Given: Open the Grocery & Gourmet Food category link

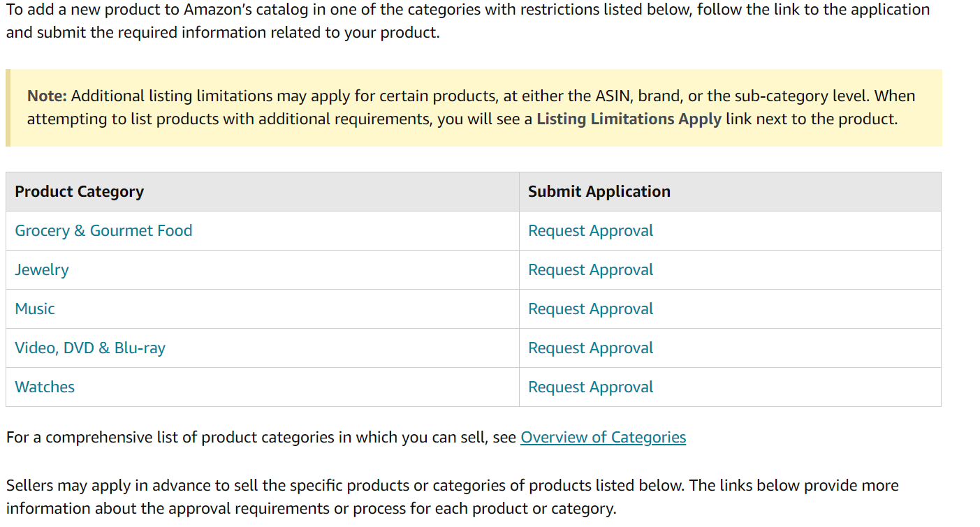Looking at the screenshot, I should pyautogui.click(x=103, y=231).
